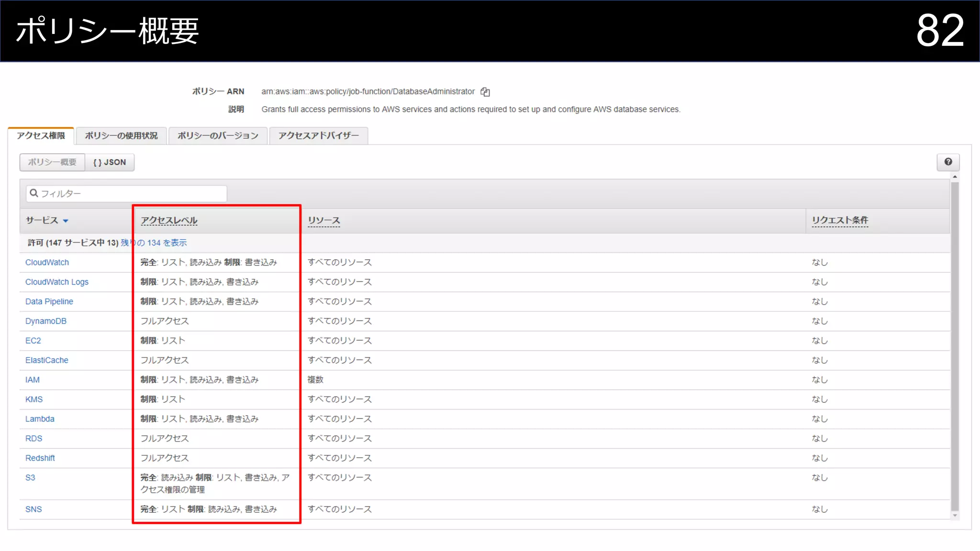
Task: Click the copy ARN icon
Action: [485, 92]
